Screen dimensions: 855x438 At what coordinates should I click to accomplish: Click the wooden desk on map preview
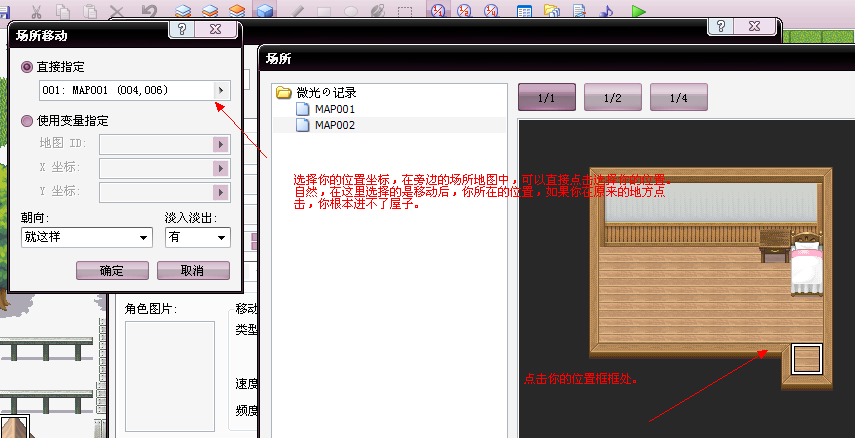(775, 245)
